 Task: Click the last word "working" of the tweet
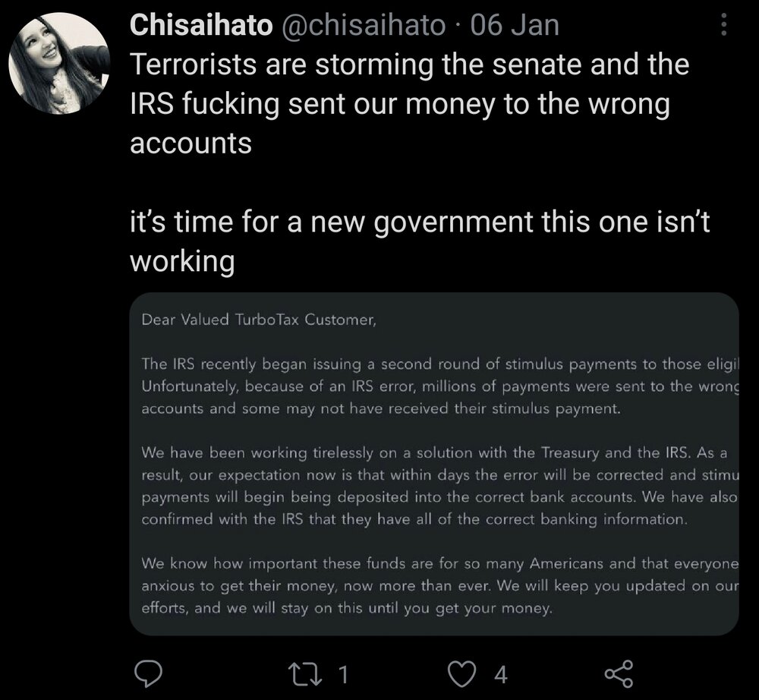(x=182, y=262)
